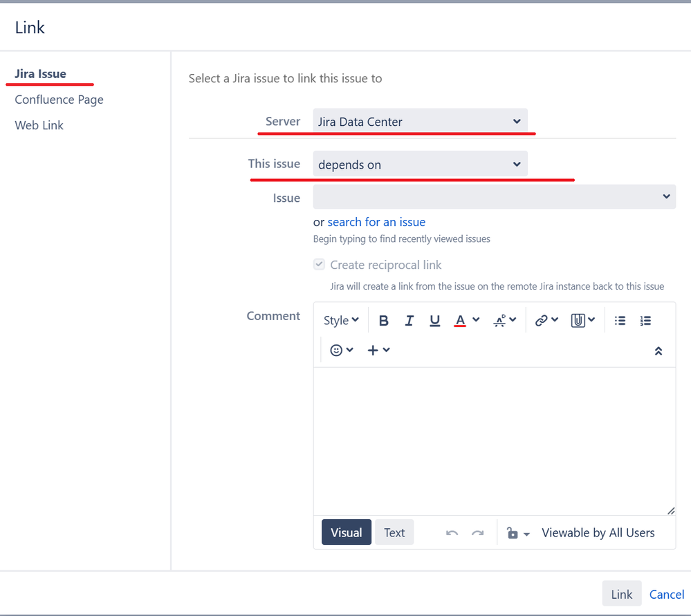Screen dimensions: 691x616
Task: Collapse the comment editor toolbar
Action: click(x=658, y=351)
